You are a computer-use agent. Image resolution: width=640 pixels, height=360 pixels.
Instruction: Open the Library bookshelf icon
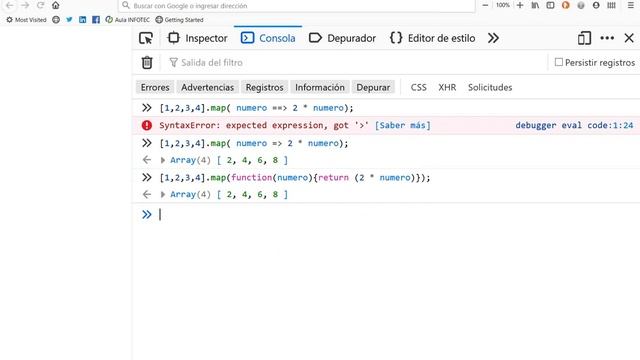[x=535, y=5]
